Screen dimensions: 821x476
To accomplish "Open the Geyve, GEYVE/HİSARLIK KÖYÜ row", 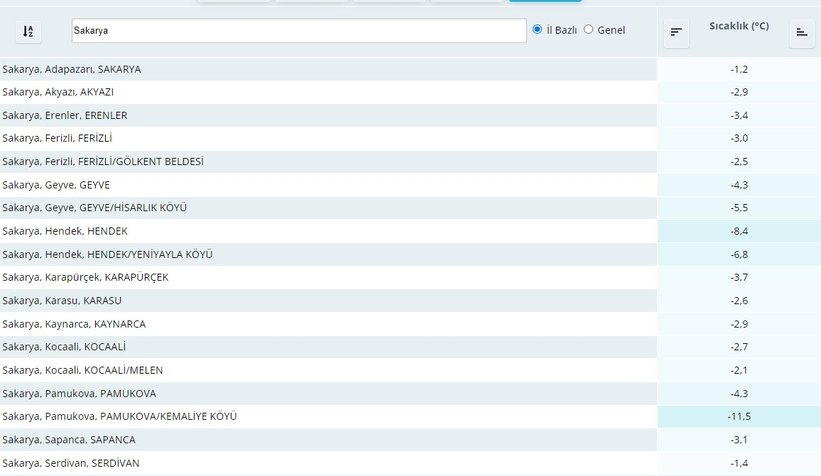I will tap(95, 208).
